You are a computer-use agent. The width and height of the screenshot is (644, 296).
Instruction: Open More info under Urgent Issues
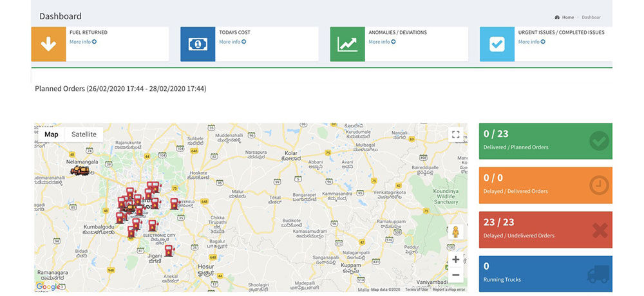tap(531, 42)
